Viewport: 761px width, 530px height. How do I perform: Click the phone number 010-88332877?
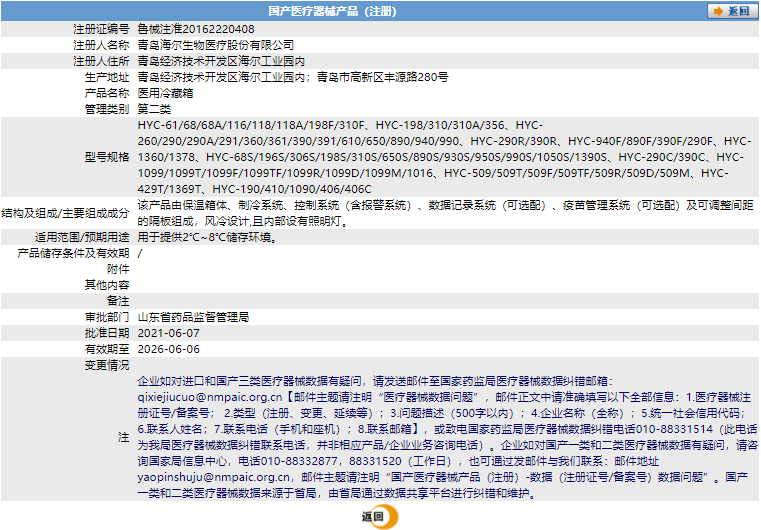tap(298, 461)
